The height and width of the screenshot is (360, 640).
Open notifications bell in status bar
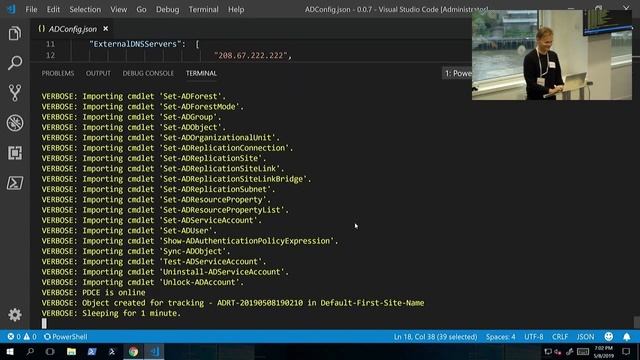coord(627,337)
